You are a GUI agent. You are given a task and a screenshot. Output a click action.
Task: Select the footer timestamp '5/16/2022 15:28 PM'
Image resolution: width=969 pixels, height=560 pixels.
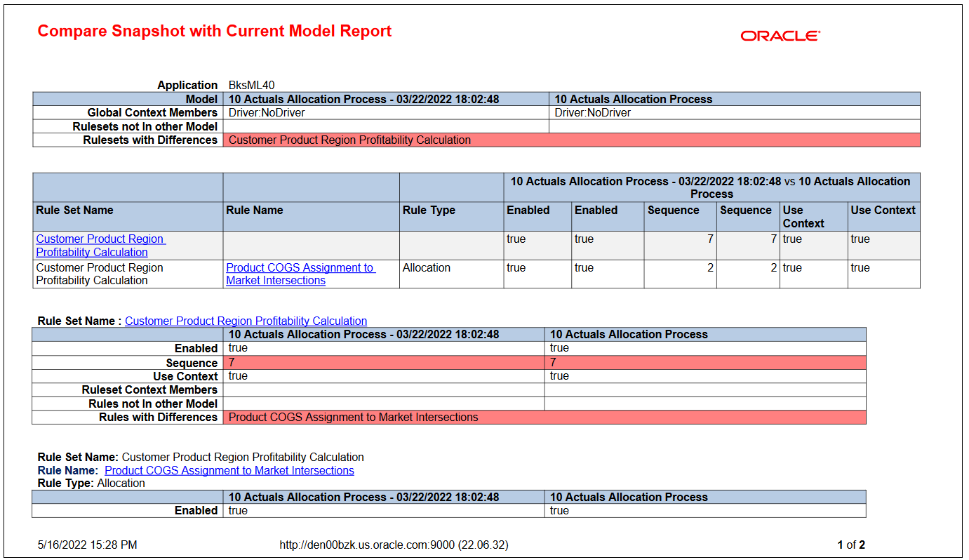(x=87, y=545)
